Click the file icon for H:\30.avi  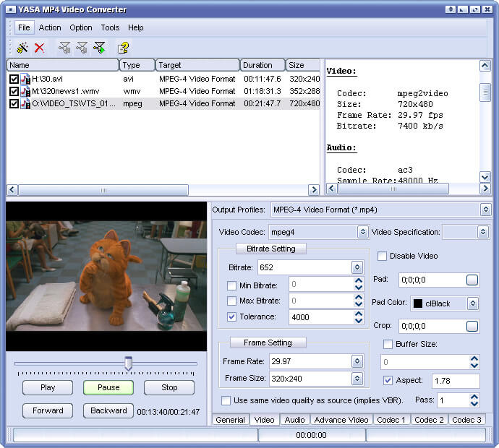(x=25, y=79)
